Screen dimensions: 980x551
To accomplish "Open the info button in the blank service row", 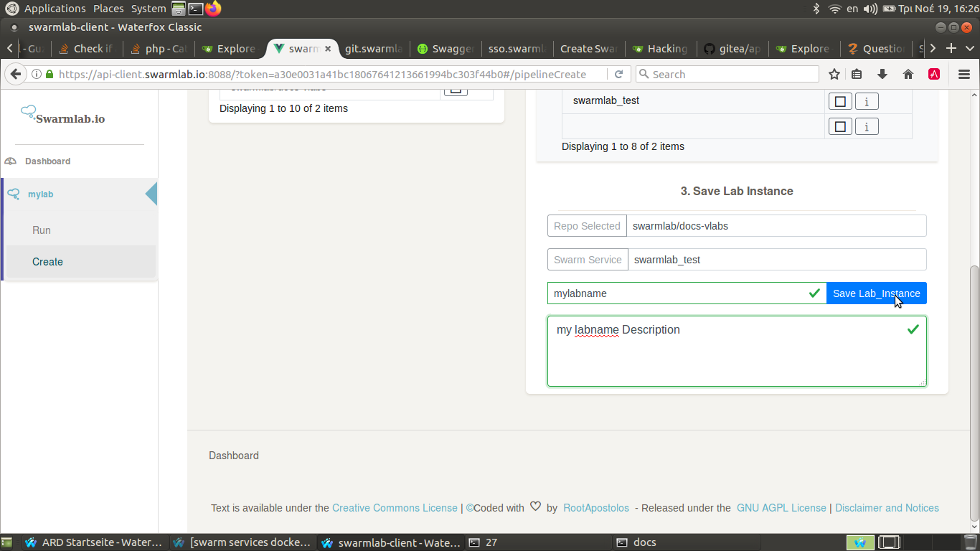I will [x=867, y=127].
